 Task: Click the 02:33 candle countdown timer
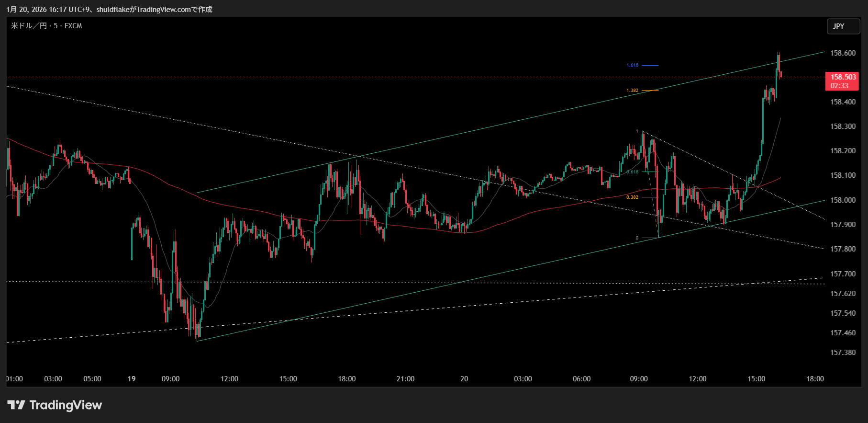(839, 86)
